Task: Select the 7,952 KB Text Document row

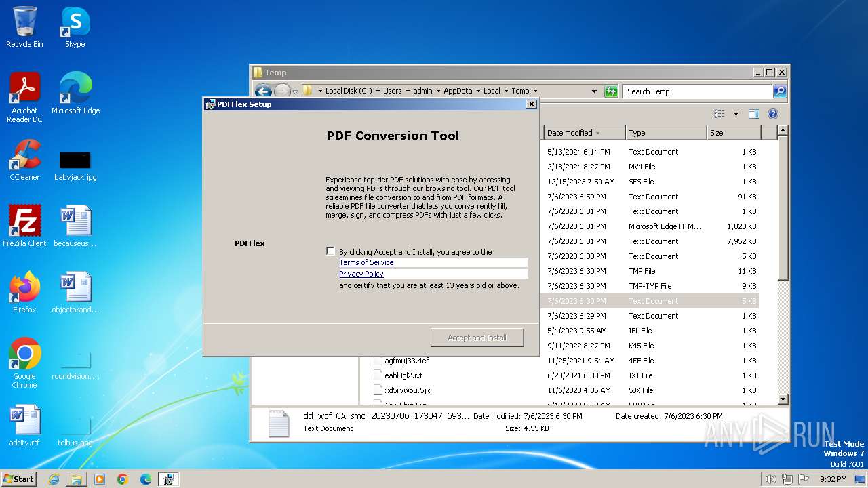Action: point(651,241)
